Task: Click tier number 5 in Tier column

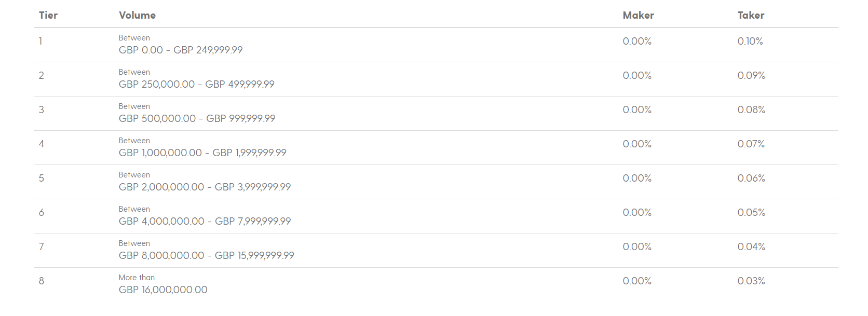Action: coord(42,178)
